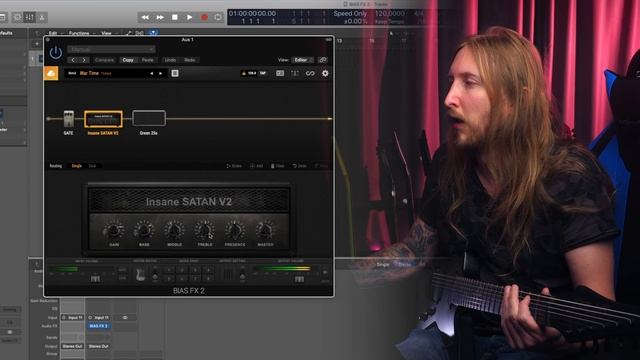Click the BIAS FX 2 audio effect slot
Screen dimensions: 640x360
pyautogui.click(x=98, y=326)
